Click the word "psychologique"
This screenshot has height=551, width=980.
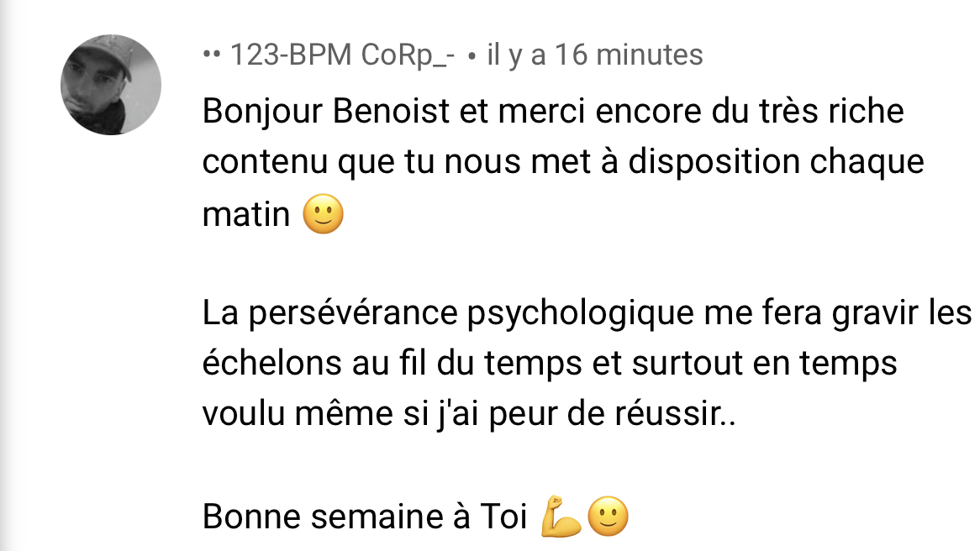click(x=581, y=314)
